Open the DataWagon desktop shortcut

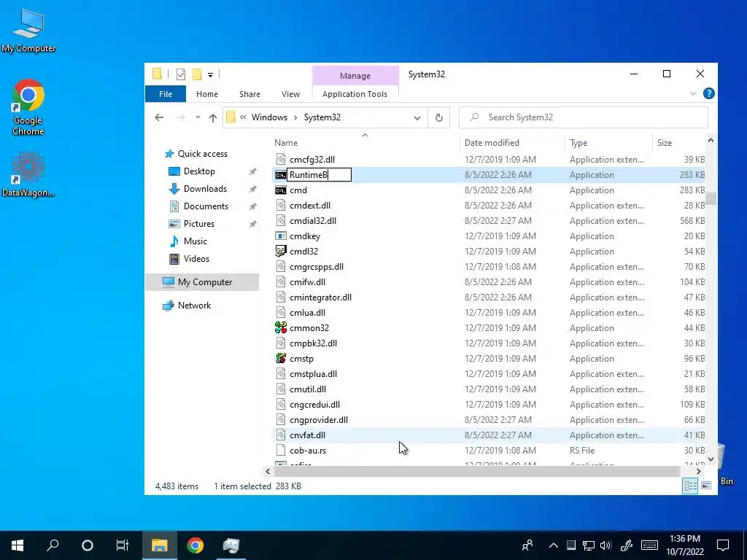[28, 174]
